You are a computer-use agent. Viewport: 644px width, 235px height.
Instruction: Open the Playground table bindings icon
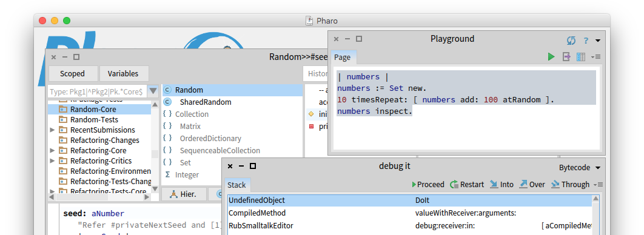pyautogui.click(x=581, y=57)
